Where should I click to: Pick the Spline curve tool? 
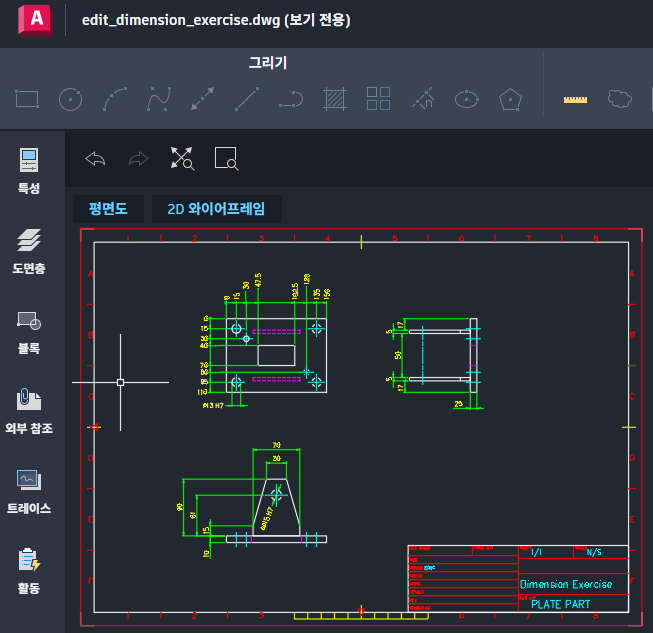158,99
